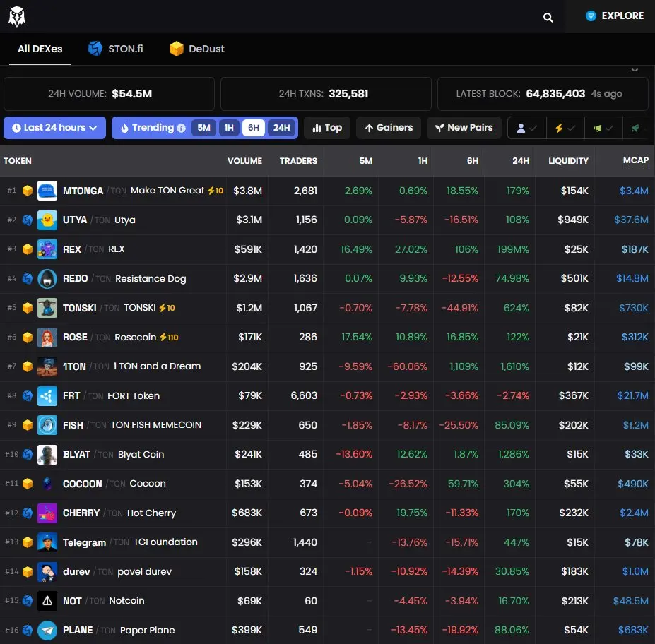
Task: Switch to the STON.fi tab
Action: 116,49
